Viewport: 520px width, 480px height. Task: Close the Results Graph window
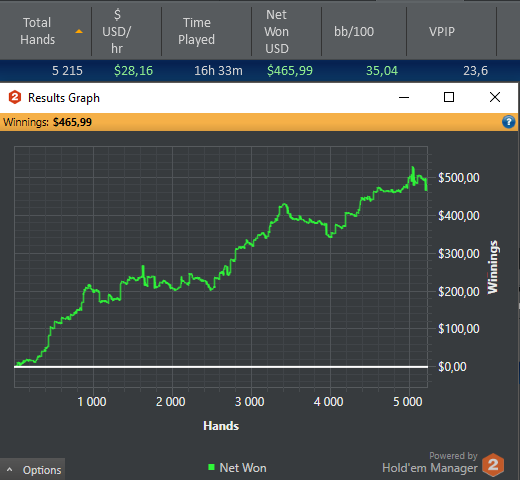click(x=495, y=97)
